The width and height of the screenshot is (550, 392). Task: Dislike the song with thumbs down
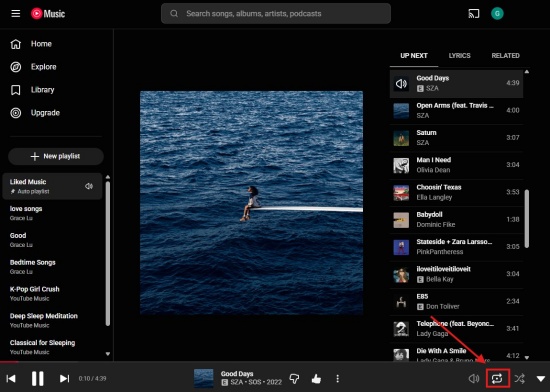point(294,379)
